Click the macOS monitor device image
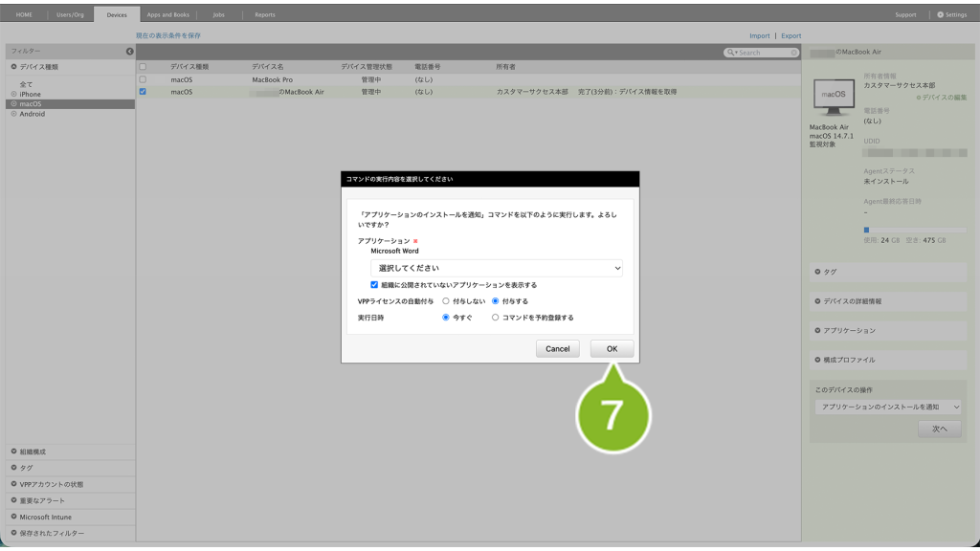This screenshot has width=980, height=551. click(834, 98)
